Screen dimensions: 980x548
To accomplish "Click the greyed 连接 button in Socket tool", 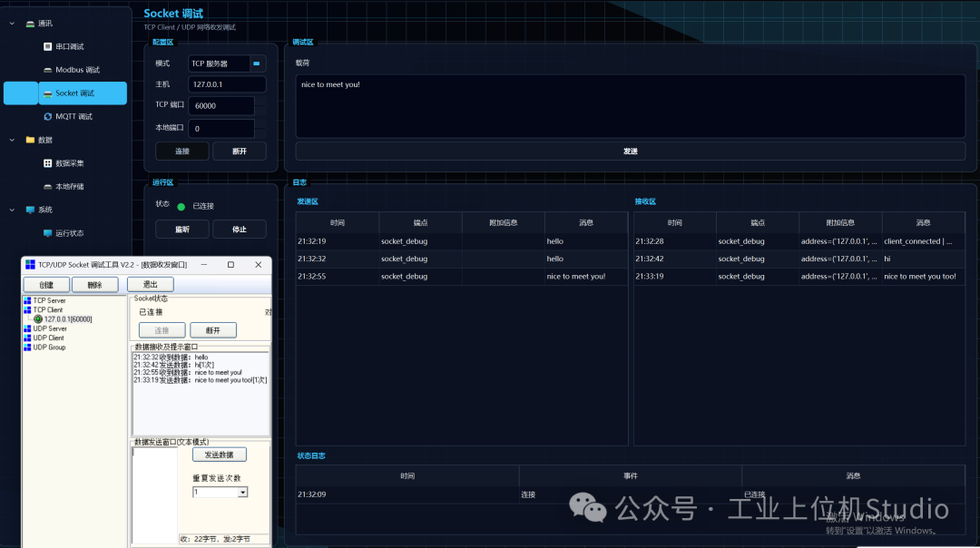I will coord(162,330).
